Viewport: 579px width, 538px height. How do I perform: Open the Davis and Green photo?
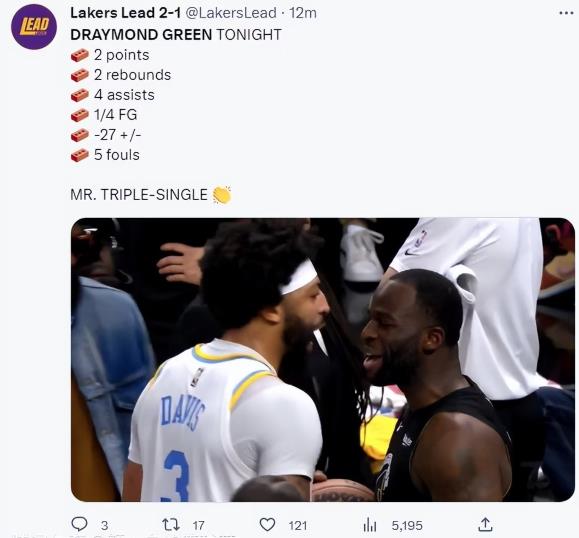[x=323, y=360]
